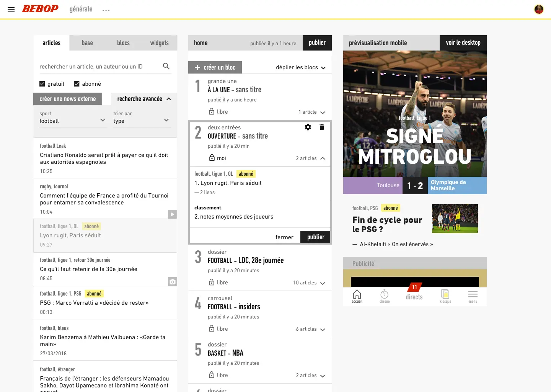Publish the OUVERTURE bloc with its publier button
The image size is (551, 392).
click(x=316, y=237)
